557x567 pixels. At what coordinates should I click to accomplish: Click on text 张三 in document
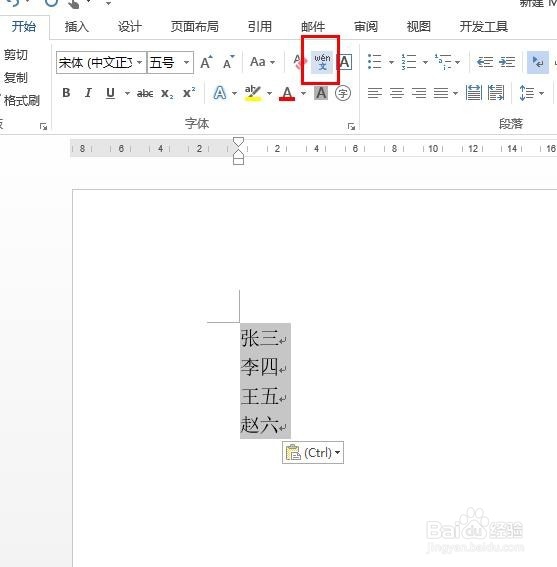(259, 338)
